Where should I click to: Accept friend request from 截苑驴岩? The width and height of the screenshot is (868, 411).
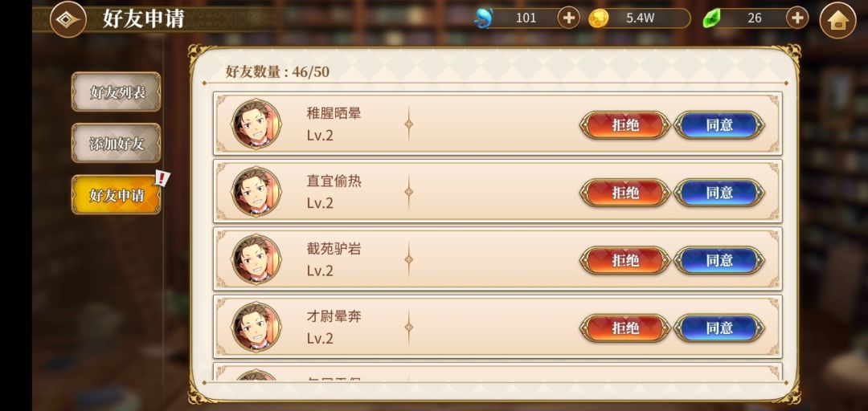(719, 260)
